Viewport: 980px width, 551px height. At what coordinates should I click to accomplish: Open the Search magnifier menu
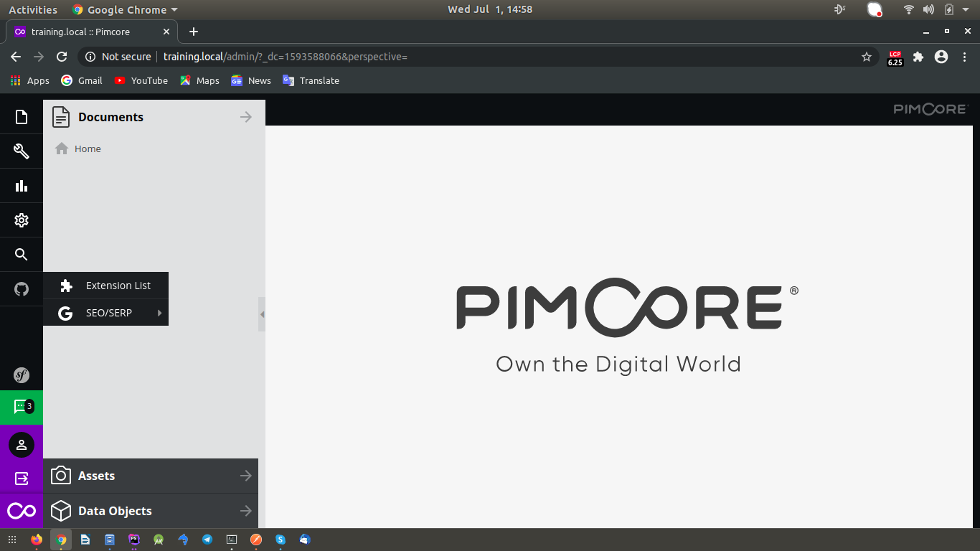(x=22, y=255)
